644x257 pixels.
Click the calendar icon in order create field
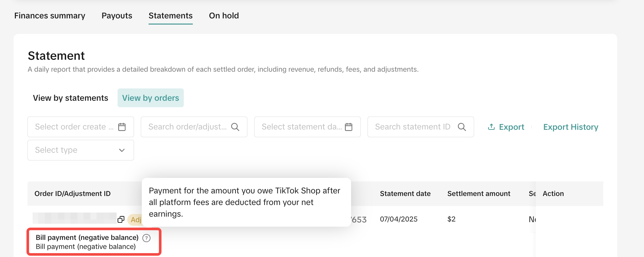point(122,127)
